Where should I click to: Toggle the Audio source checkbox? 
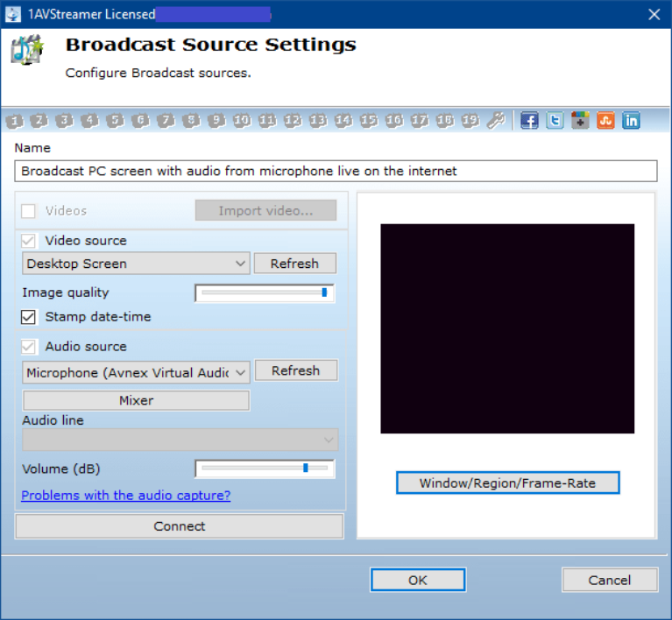[28, 347]
